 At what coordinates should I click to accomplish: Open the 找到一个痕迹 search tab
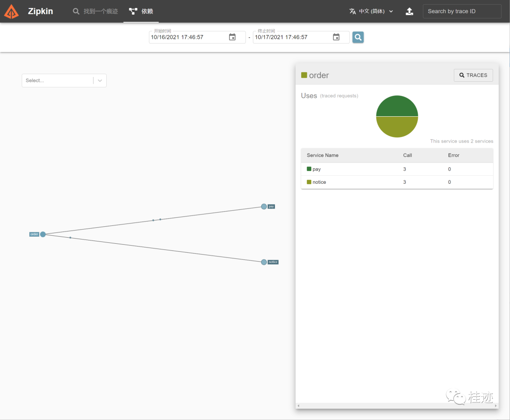click(x=95, y=11)
